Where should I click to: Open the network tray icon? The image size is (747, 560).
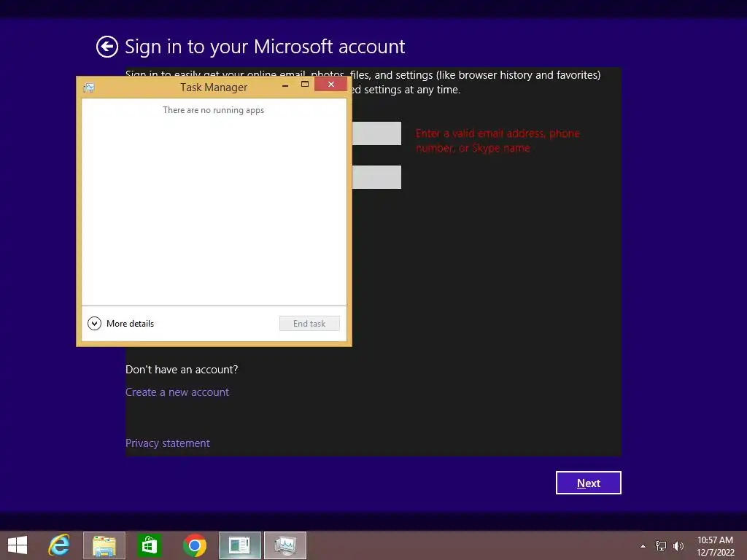point(661,546)
